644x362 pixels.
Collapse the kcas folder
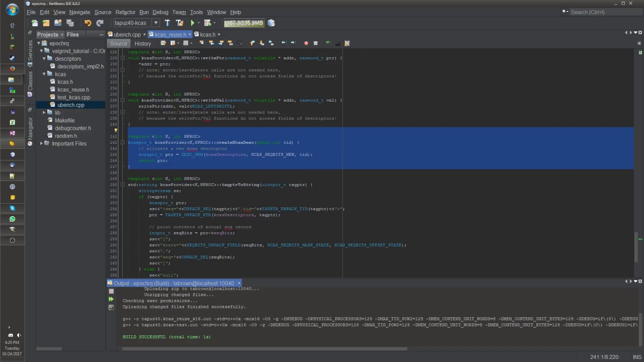point(44,74)
